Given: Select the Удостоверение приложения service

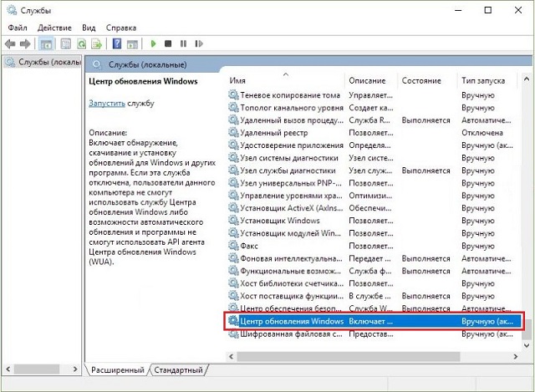Looking at the screenshot, I should pos(374,145).
